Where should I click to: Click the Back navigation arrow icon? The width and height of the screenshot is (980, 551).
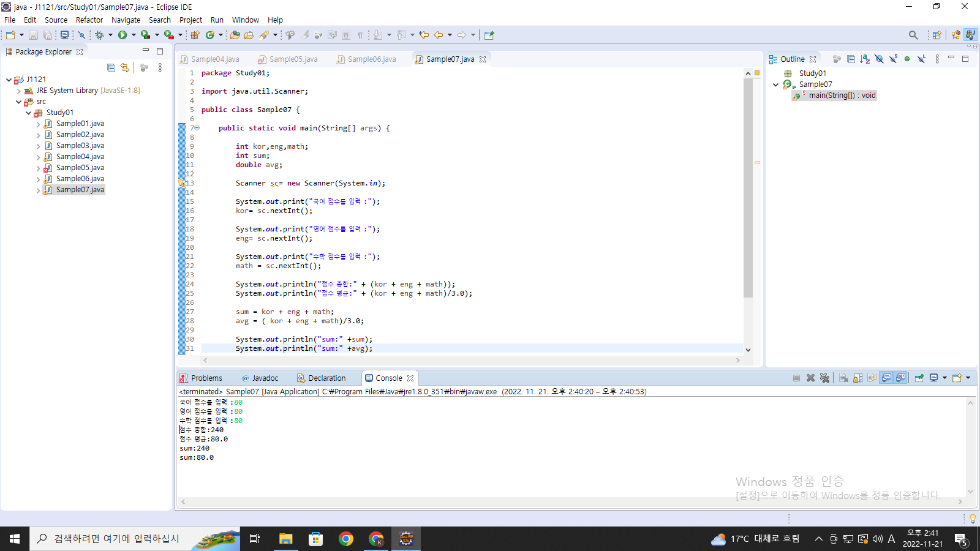pyautogui.click(x=439, y=35)
